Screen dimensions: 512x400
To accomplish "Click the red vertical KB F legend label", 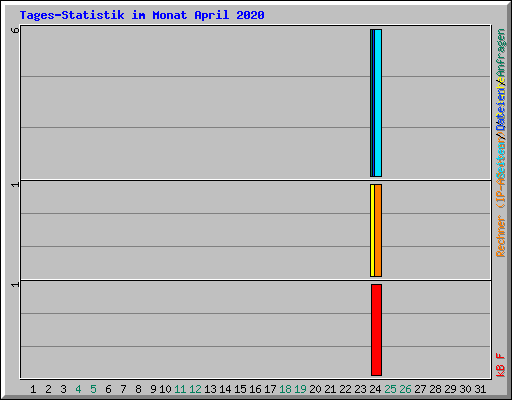I will coord(501,365).
